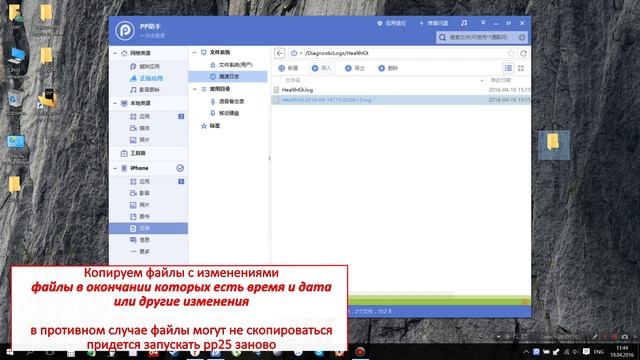Open the mobile disk tree node
This screenshot has width=640, height=360.
224,113
